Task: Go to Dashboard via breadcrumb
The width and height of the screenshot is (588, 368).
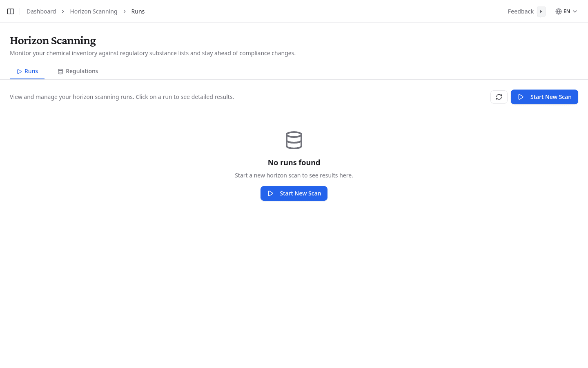Action: pos(41,11)
